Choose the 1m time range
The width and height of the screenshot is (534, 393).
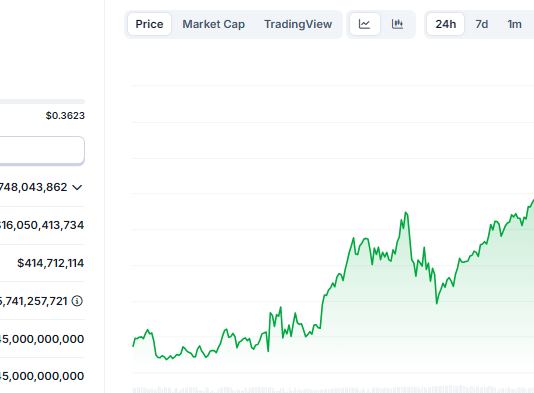click(x=514, y=24)
